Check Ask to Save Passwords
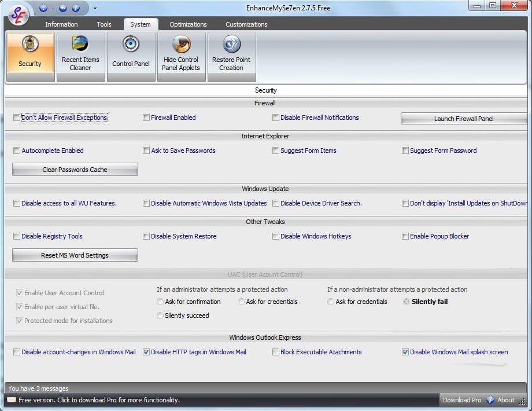 point(146,151)
